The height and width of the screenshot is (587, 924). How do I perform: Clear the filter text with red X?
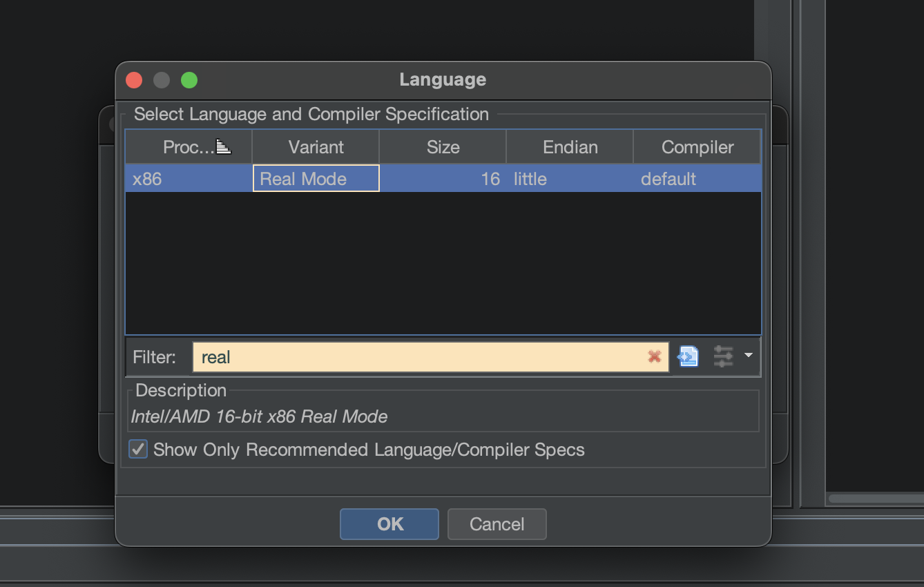click(654, 356)
